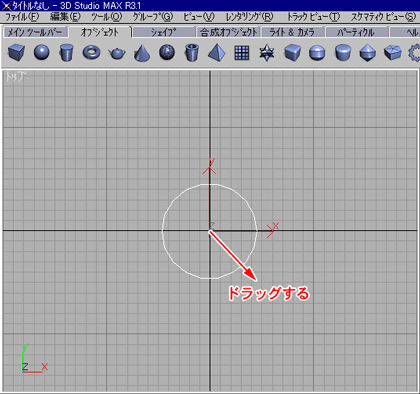Viewport: 420px width, 394px height.
Task: Pick the ChamferBox primitive icon
Action: click(292, 53)
